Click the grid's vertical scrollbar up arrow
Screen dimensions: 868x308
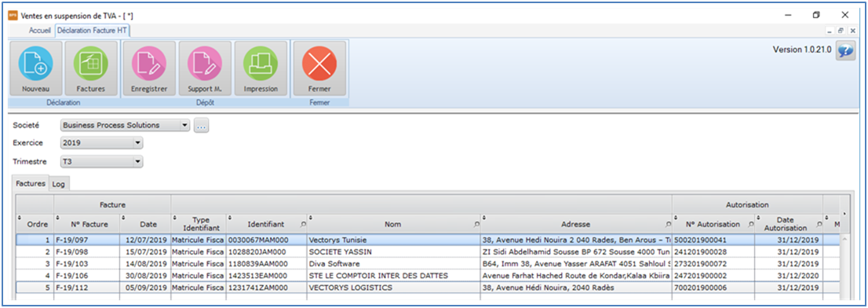pyautogui.click(x=844, y=240)
